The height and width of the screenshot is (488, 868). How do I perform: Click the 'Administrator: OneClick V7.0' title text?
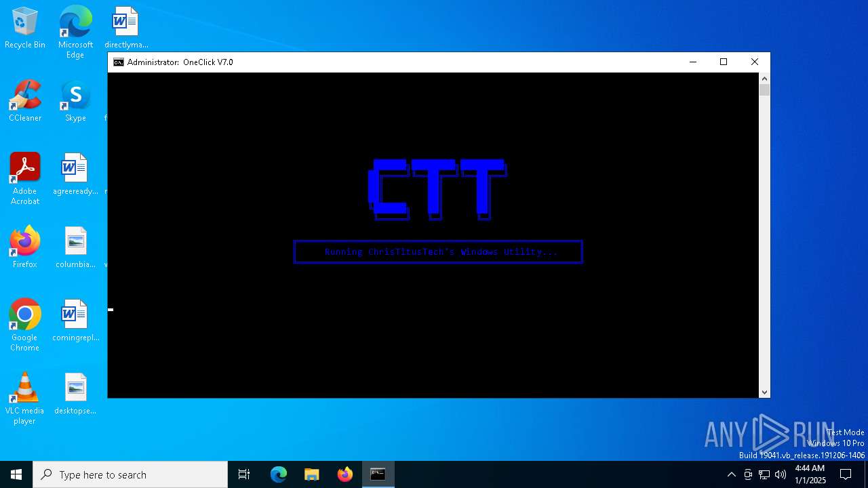(x=180, y=62)
